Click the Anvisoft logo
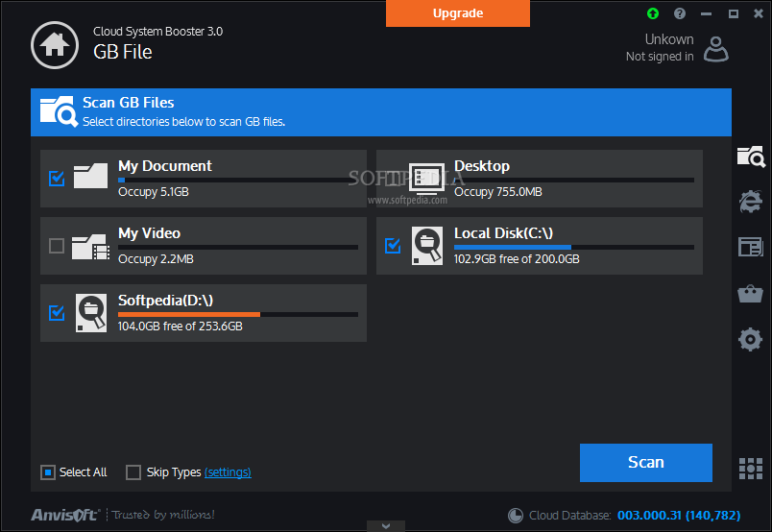 (x=65, y=515)
